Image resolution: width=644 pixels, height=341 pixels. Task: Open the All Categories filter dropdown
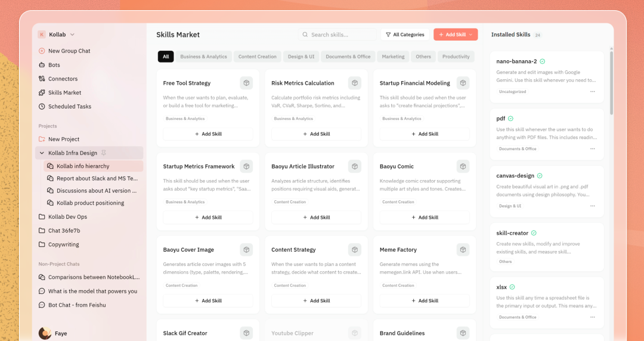tap(405, 35)
